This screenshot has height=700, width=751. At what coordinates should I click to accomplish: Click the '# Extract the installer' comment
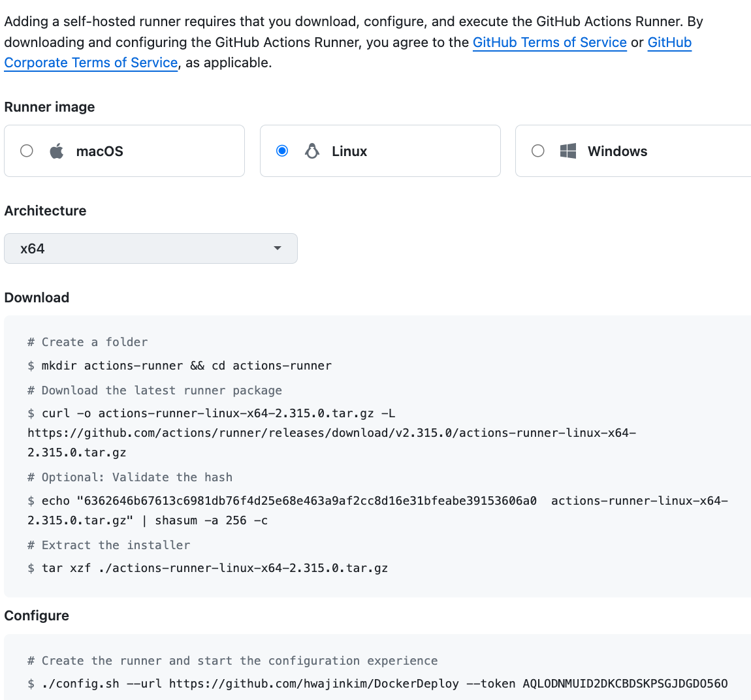pyautogui.click(x=108, y=545)
